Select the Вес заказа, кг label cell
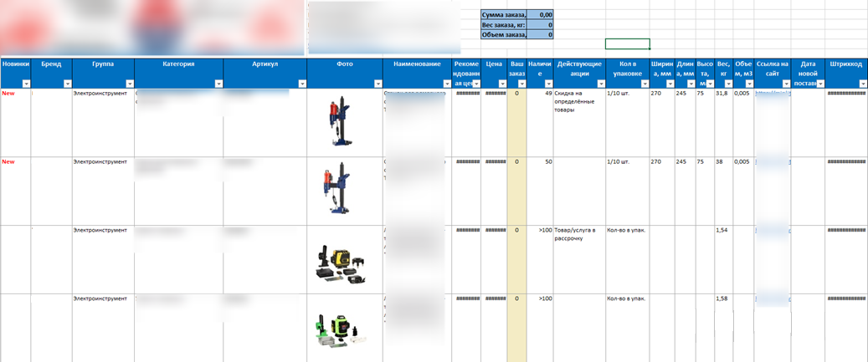This screenshot has height=362, width=868. [x=504, y=25]
